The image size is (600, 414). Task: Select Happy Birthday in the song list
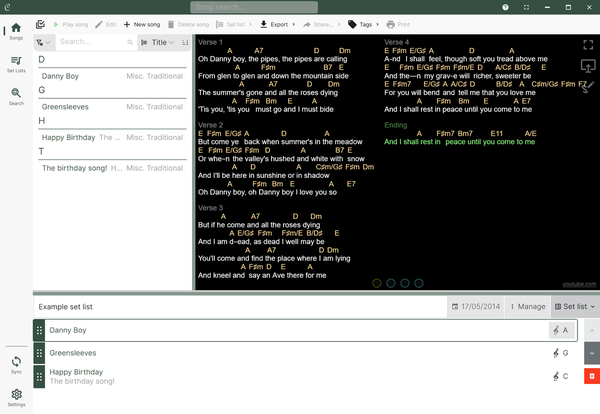pos(112,137)
